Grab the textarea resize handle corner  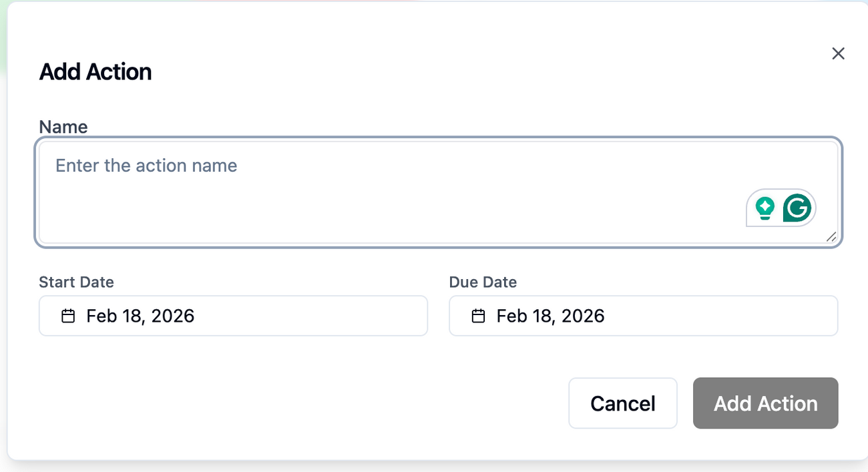831,236
